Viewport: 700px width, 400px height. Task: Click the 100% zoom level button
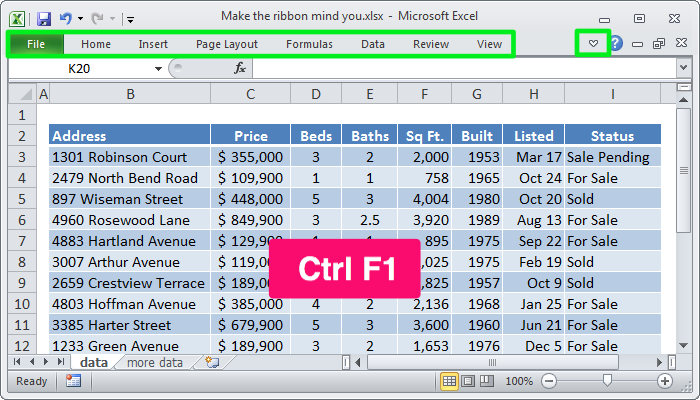tap(518, 381)
